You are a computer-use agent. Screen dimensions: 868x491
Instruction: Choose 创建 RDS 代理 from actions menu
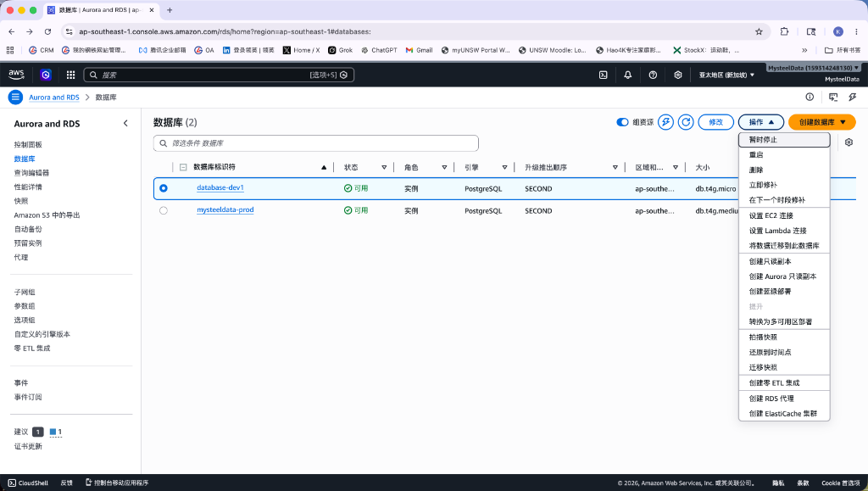tap(784, 399)
